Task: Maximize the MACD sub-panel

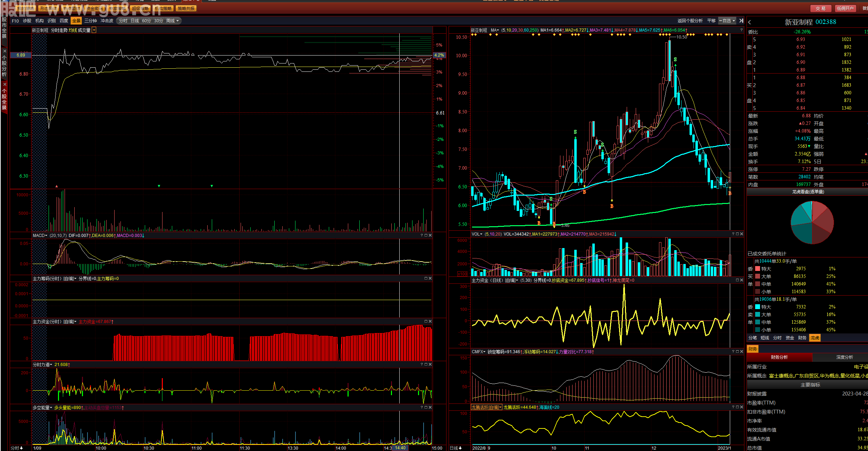Action: pos(426,235)
